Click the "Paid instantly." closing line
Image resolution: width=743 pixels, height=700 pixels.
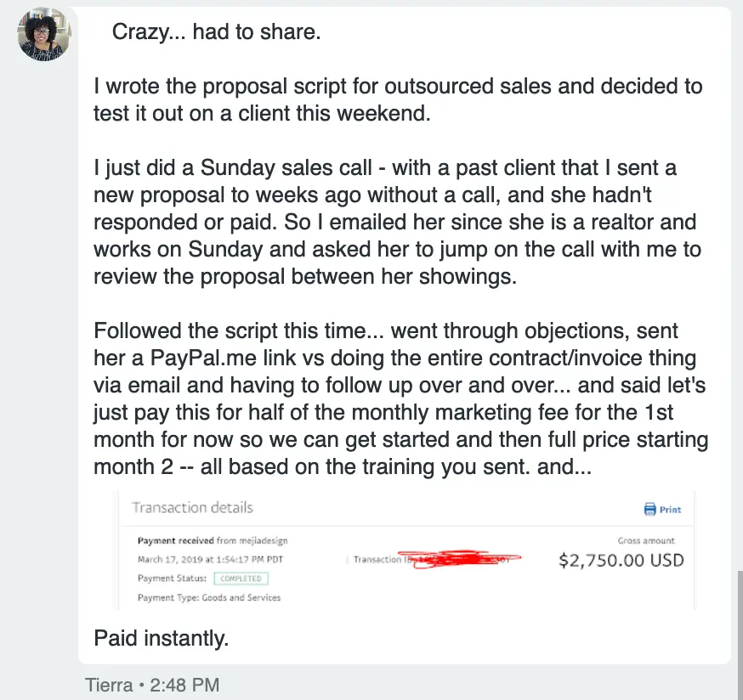click(x=162, y=638)
